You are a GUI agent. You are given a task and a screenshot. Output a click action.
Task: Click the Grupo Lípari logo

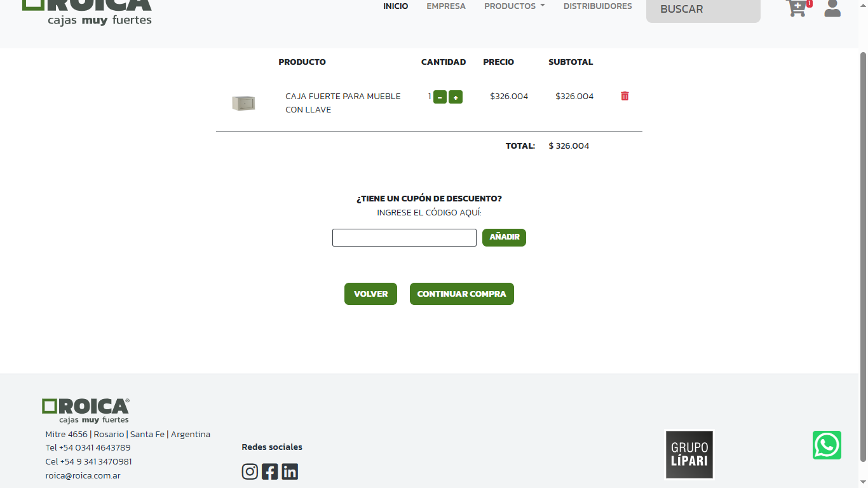pos(689,454)
